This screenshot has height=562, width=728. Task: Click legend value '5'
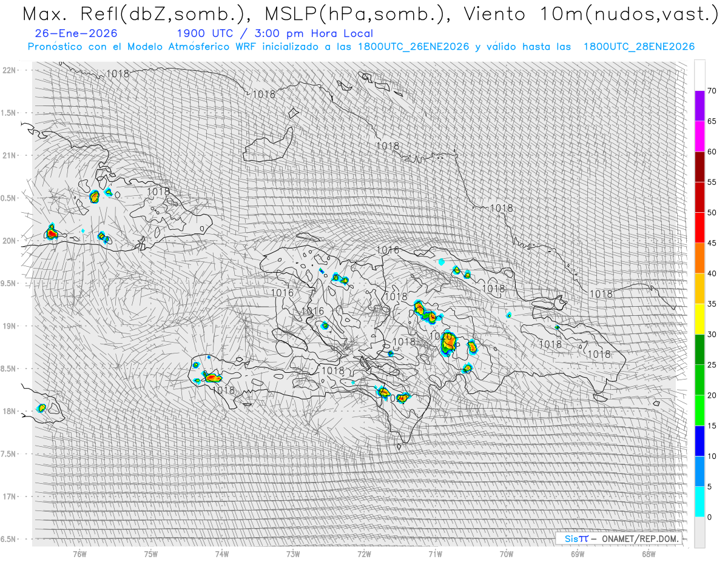pos(710,487)
